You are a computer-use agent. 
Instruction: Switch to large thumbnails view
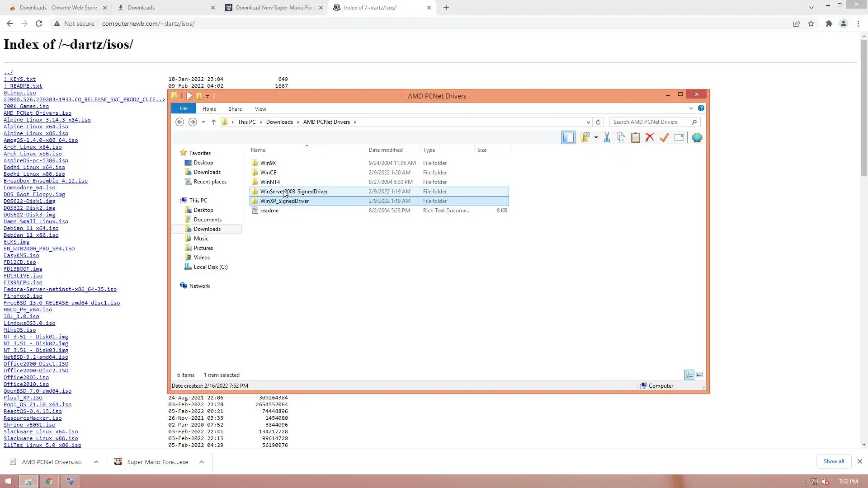(x=699, y=375)
